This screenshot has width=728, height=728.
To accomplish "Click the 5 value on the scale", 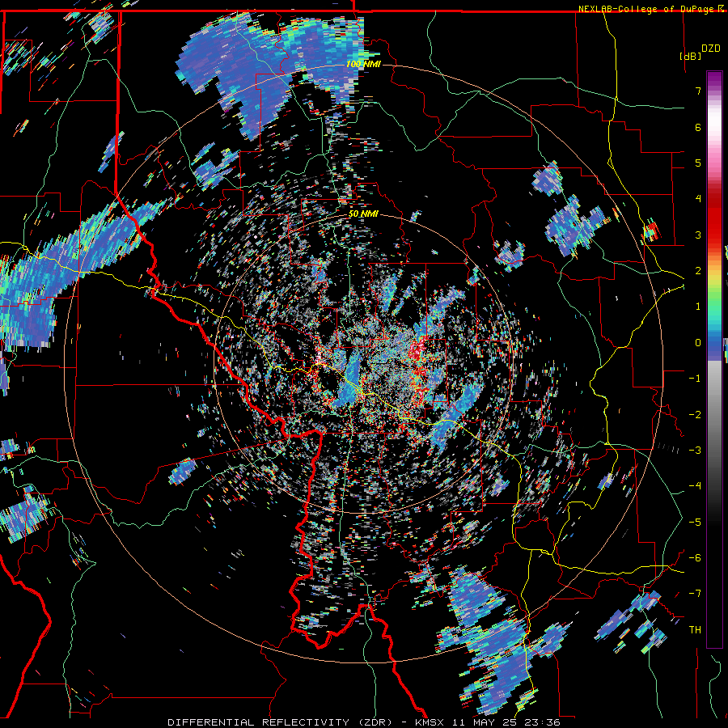I will [x=698, y=163].
